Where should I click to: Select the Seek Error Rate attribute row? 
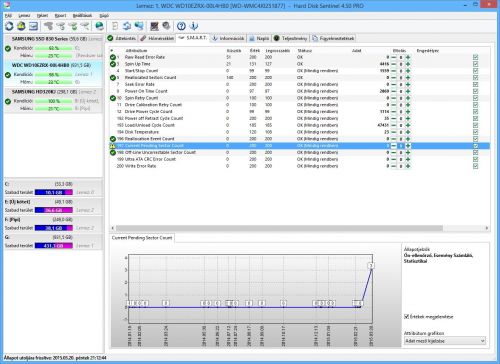(x=300, y=84)
